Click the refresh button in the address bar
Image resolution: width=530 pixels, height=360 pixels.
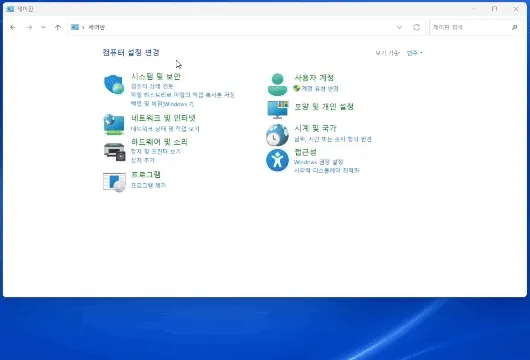tap(416, 27)
